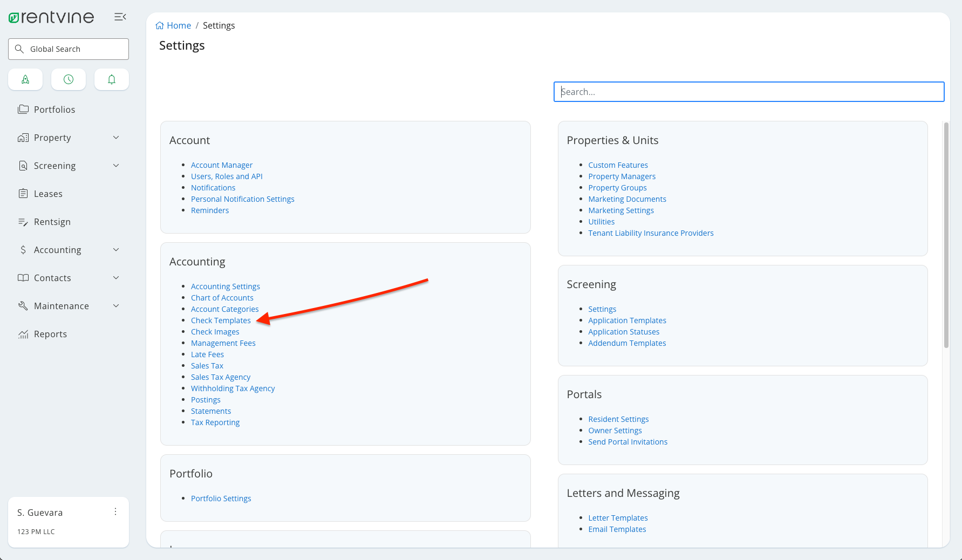This screenshot has height=560, width=962.
Task: Select the Leases document icon
Action: (24, 194)
